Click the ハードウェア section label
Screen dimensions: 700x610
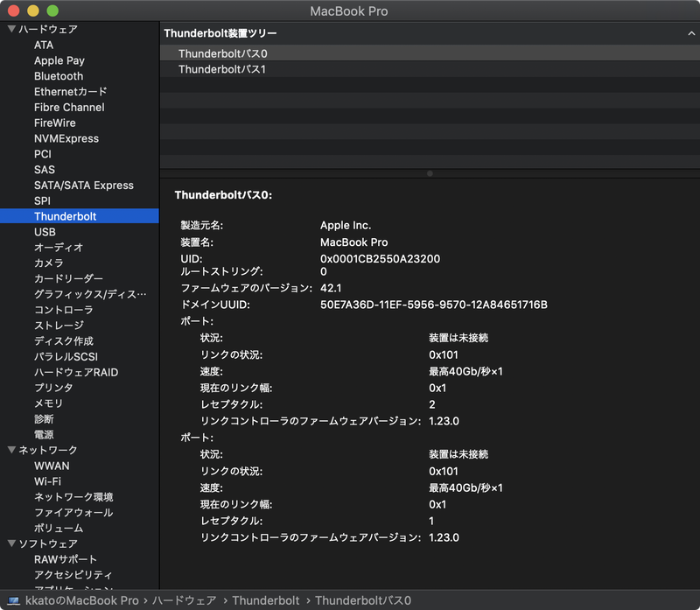[x=48, y=30]
